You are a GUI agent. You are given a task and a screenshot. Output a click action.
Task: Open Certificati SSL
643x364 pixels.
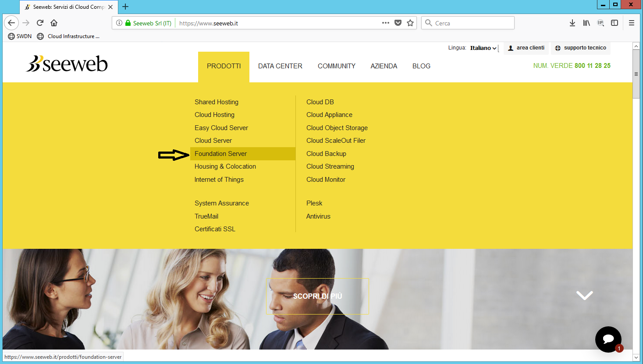coord(215,229)
